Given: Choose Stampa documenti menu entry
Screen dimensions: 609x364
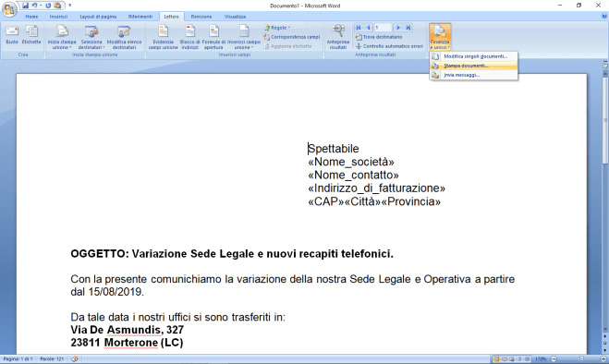Looking at the screenshot, I should coord(473,66).
